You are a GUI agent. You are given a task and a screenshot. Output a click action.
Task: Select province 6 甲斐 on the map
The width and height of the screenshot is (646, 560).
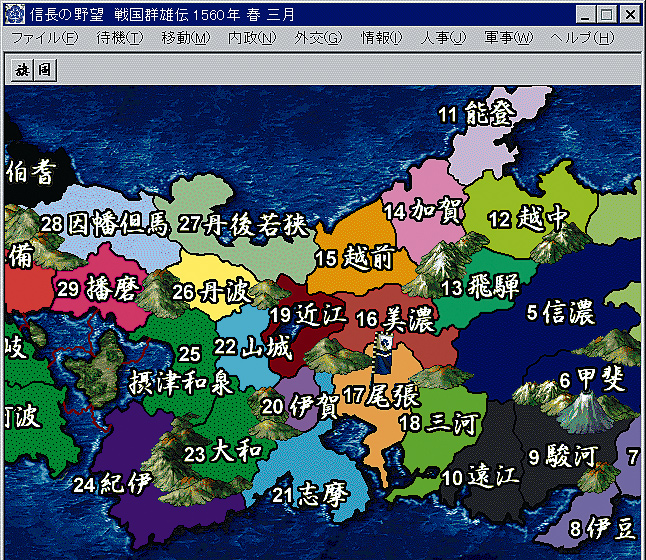coord(592,379)
